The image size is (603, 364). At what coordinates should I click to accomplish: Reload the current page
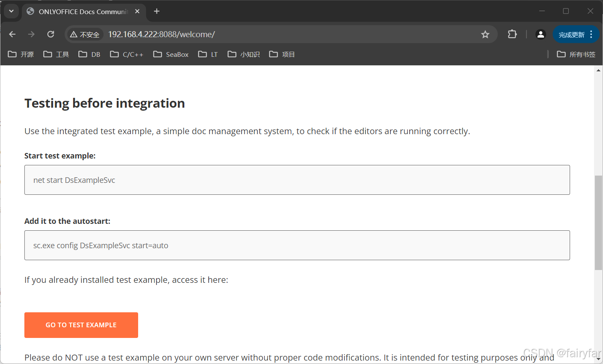point(50,34)
